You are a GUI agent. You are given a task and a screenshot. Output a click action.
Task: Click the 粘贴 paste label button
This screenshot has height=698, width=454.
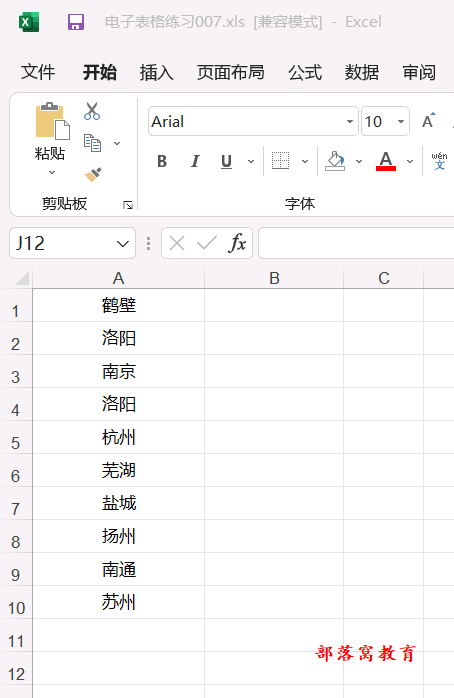(50, 154)
